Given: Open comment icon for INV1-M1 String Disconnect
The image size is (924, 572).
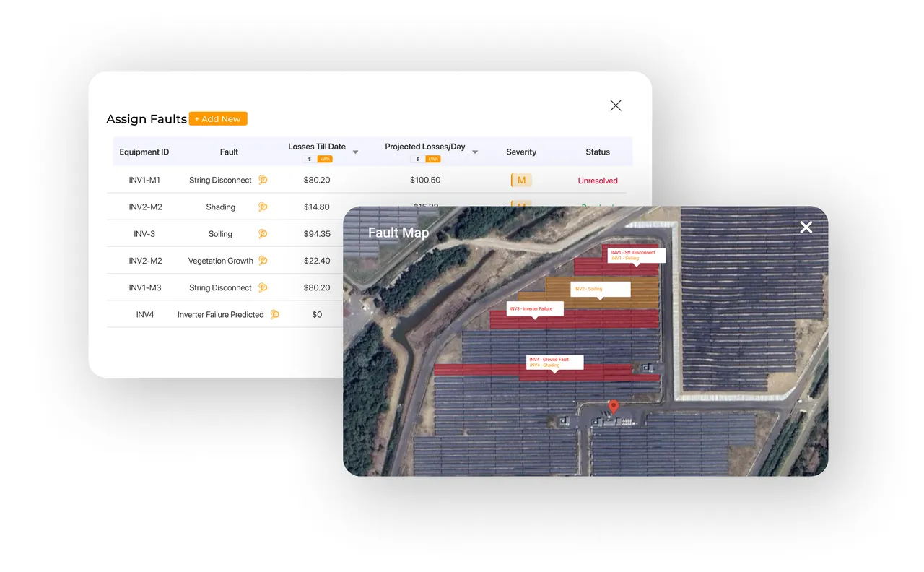Looking at the screenshot, I should tap(263, 180).
